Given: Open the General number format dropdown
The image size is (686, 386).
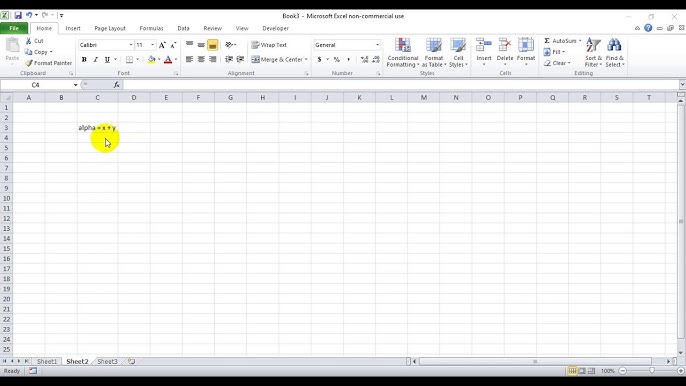Looking at the screenshot, I should point(377,45).
